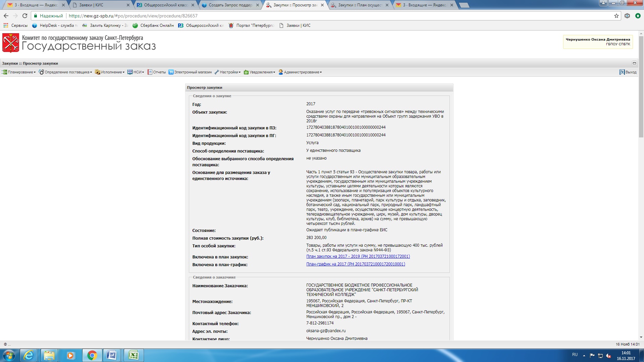Image resolution: width=644 pixels, height=362 pixels.
Task: Bookmark page with the star icon
Action: click(x=616, y=16)
